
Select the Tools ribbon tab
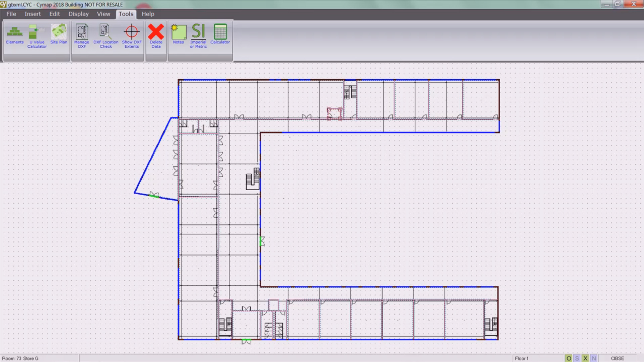[126, 14]
